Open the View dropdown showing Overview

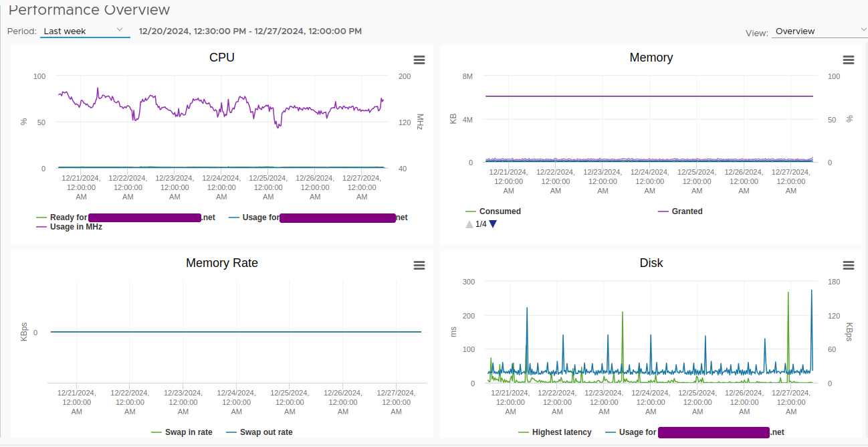coord(819,31)
